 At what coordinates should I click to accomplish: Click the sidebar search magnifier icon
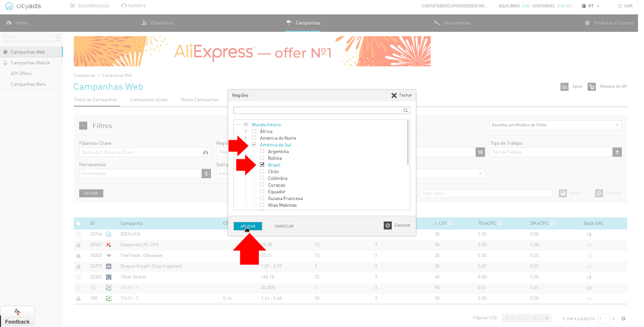pyautogui.click(x=58, y=37)
